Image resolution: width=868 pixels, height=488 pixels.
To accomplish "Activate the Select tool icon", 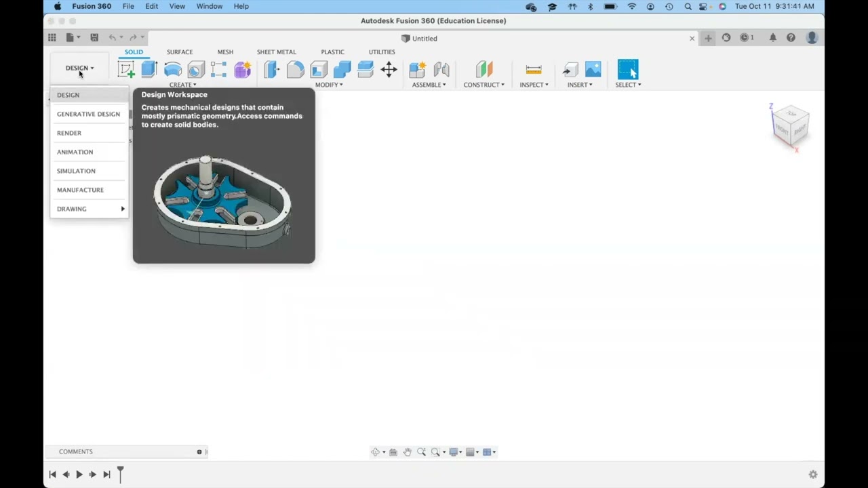I will point(628,69).
